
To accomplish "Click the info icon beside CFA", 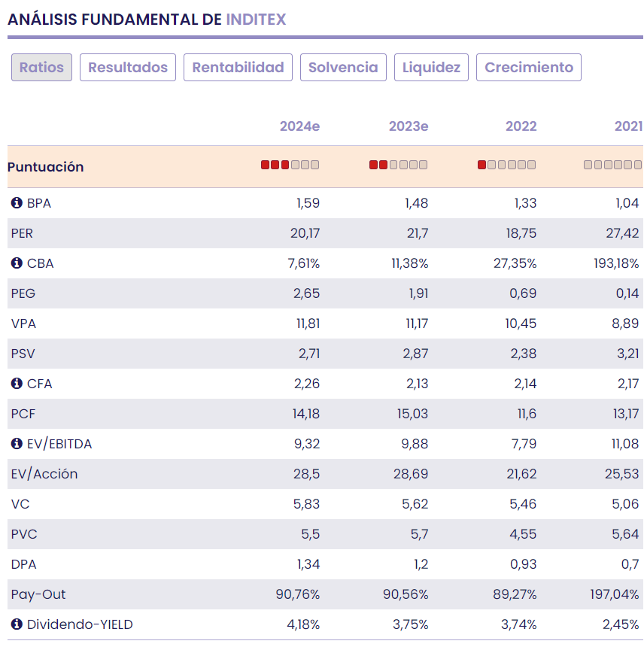I will pos(17,384).
